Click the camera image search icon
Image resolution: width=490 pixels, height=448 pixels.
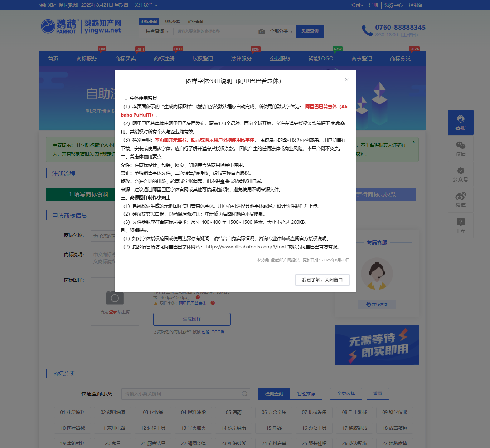tap(262, 31)
